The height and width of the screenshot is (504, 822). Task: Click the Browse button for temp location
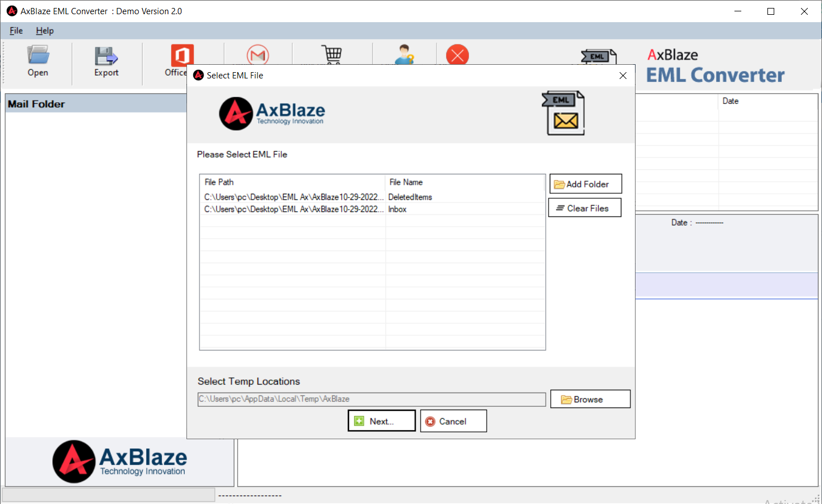tap(590, 399)
